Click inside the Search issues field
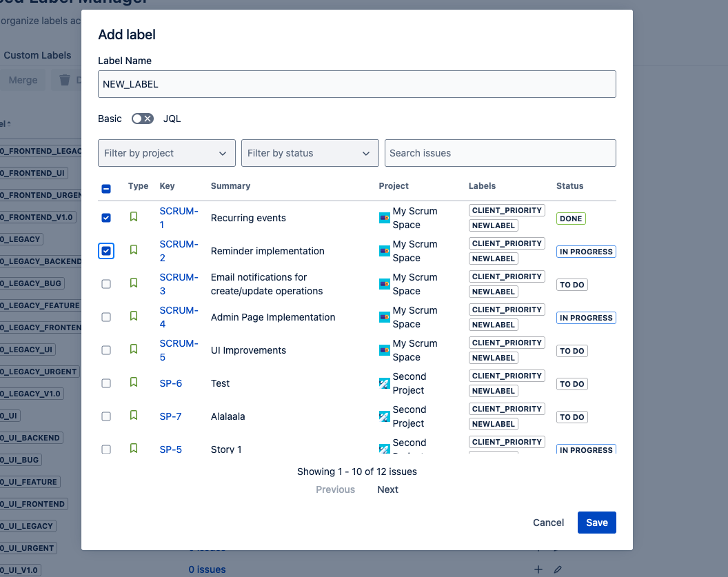 499,153
